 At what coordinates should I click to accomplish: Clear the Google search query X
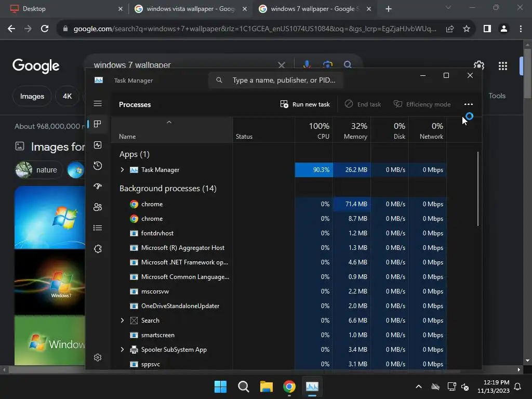[x=282, y=64]
